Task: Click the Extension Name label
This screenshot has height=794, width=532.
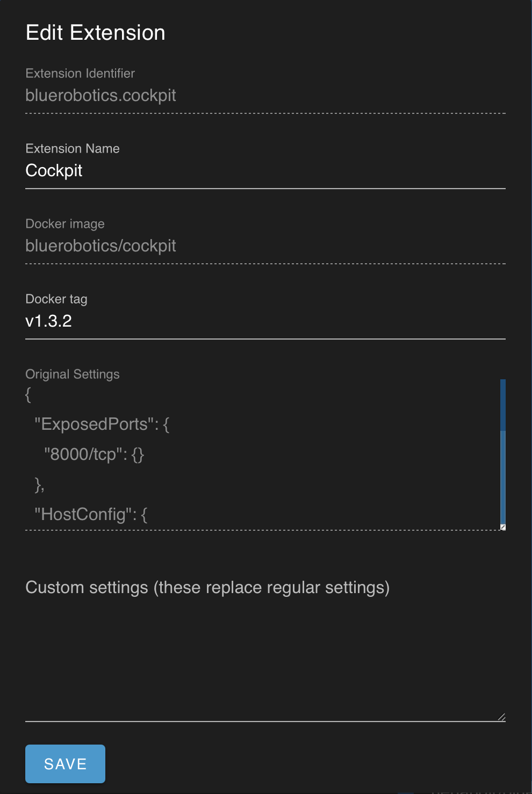Action: pos(72,149)
